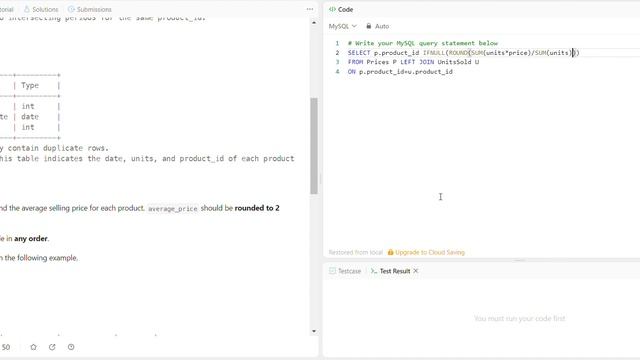The image size is (640, 360).
Task: Click the ON p.product_id line of code
Action: click(400, 71)
